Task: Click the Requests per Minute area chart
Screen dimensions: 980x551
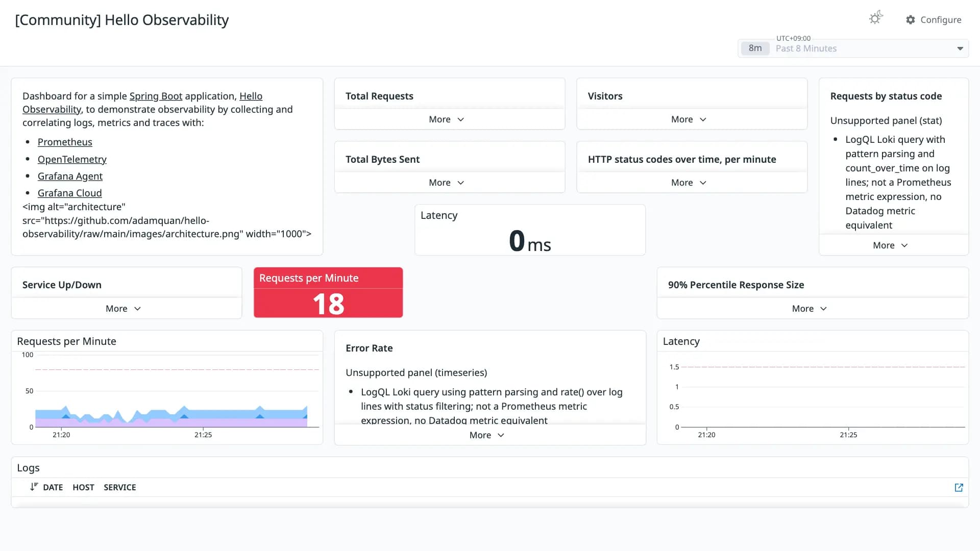Action: pos(167,387)
